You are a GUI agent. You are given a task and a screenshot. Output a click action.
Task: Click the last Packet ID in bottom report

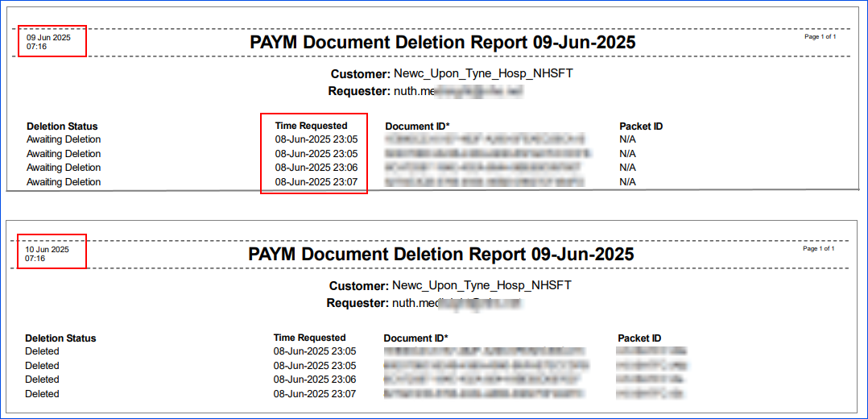click(651, 394)
